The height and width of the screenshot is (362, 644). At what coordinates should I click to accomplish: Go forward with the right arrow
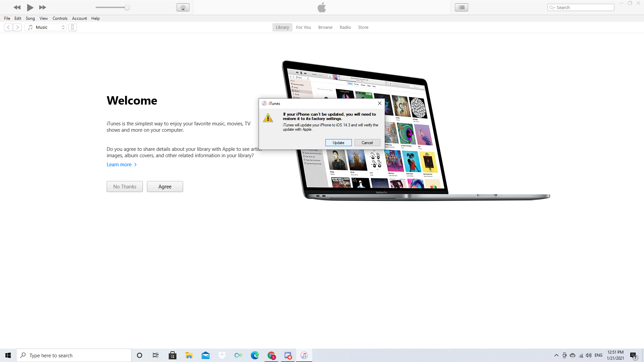pyautogui.click(x=17, y=27)
